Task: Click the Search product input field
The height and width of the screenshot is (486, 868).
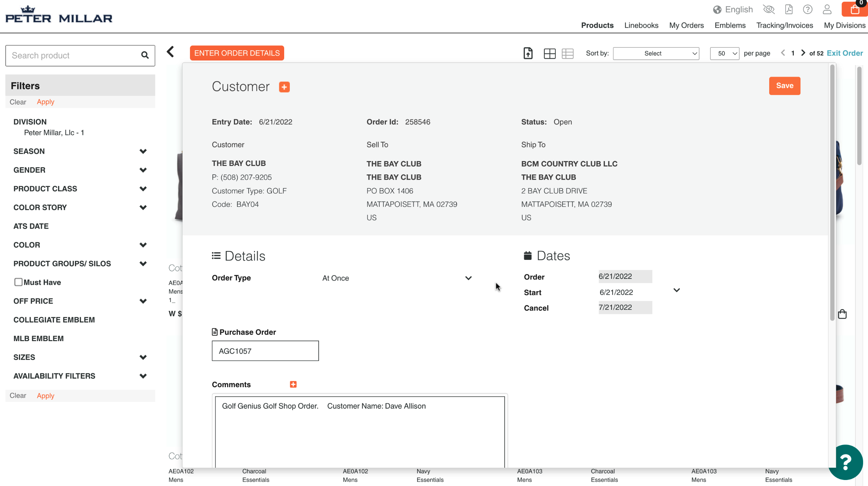Action: coord(80,56)
